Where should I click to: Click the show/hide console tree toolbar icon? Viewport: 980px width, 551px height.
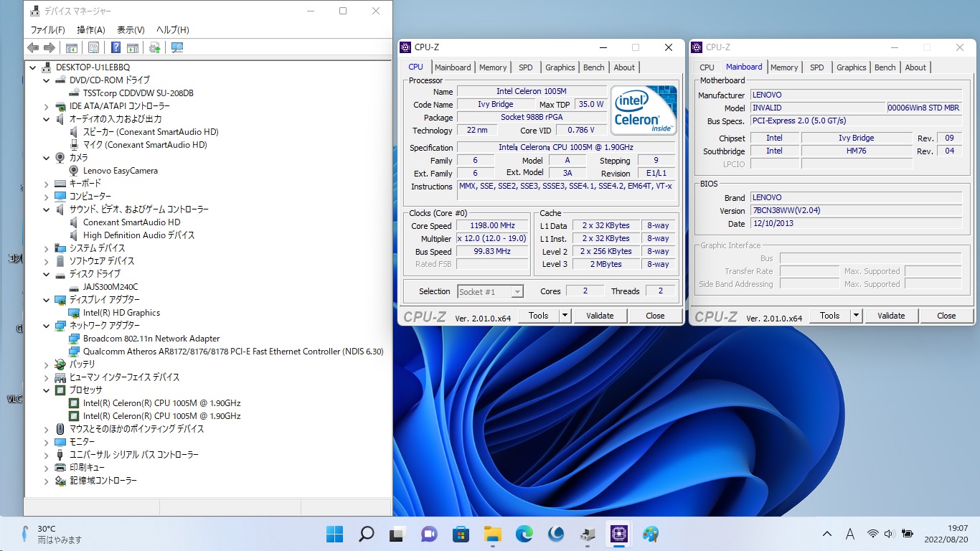coord(72,48)
